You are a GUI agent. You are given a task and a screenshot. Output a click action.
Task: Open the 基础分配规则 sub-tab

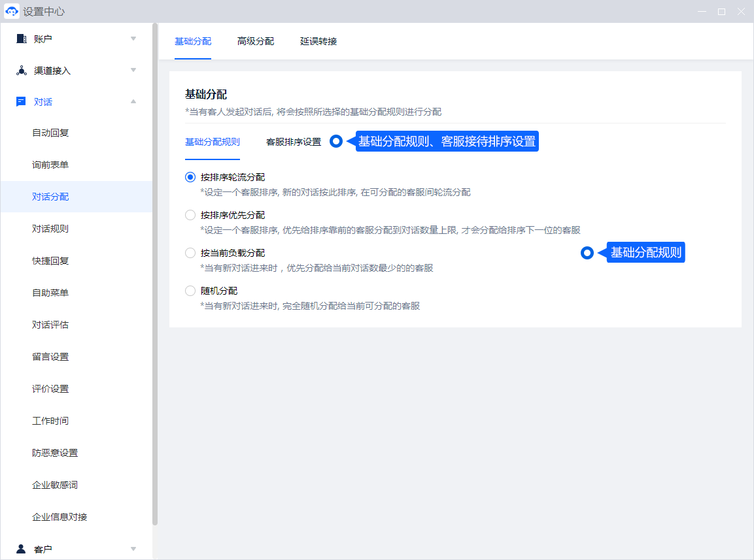[x=212, y=142]
